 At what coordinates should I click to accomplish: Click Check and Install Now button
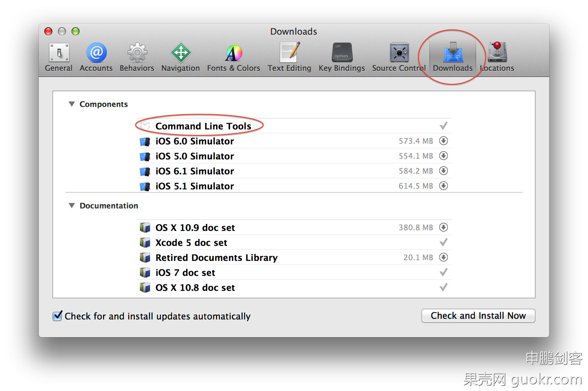[478, 316]
